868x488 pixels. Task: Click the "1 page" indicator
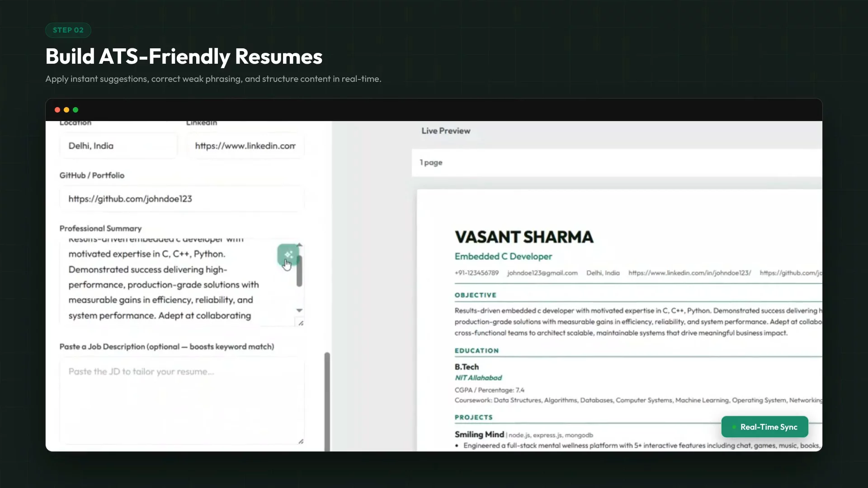pos(431,163)
